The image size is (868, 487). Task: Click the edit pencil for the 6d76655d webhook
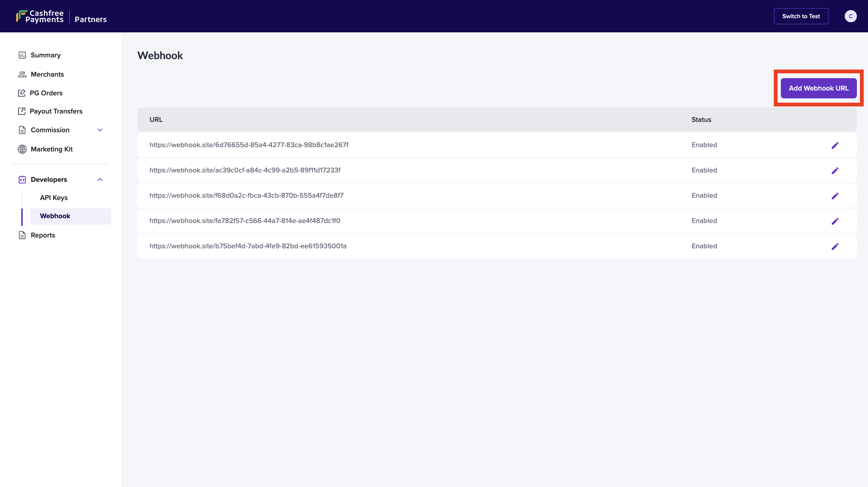(835, 145)
